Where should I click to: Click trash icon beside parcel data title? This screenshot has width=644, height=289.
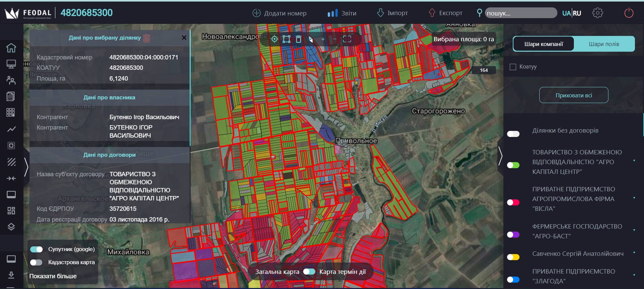(147, 38)
